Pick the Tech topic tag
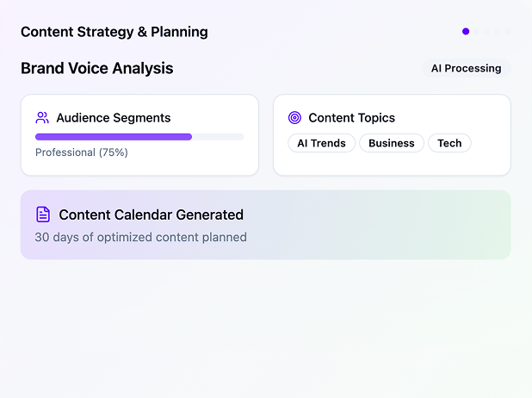 tap(449, 143)
